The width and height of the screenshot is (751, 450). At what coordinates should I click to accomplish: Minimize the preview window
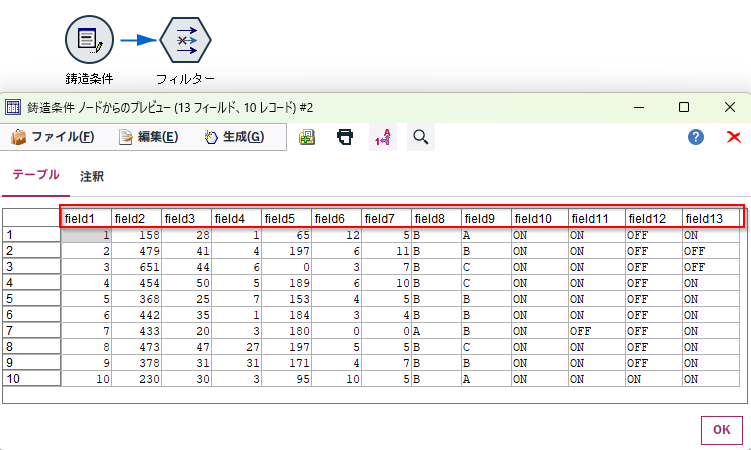[639, 107]
